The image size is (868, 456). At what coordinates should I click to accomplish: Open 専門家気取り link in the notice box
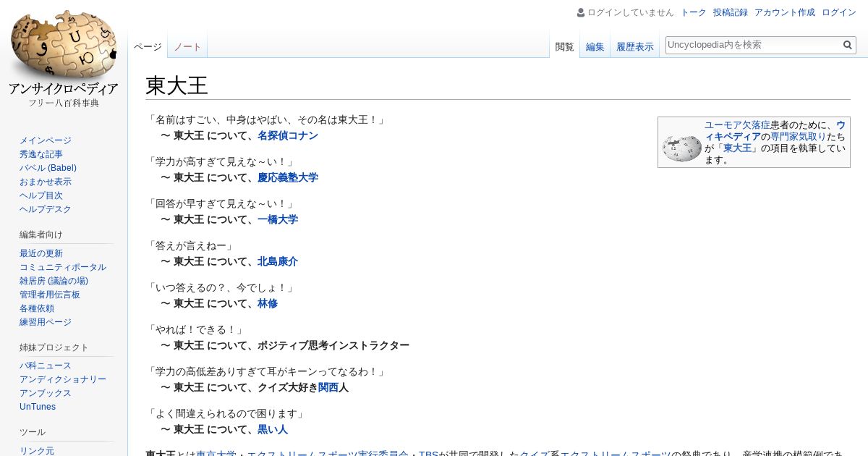(x=798, y=136)
